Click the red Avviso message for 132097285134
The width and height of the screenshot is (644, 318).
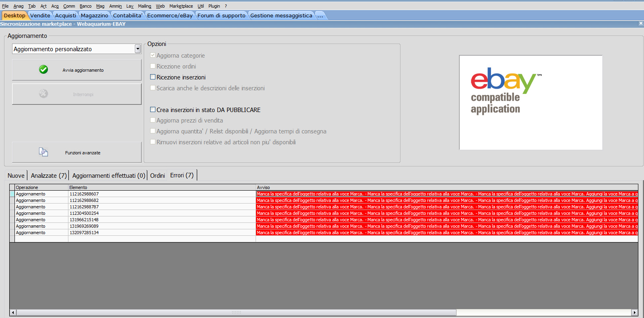click(x=447, y=233)
